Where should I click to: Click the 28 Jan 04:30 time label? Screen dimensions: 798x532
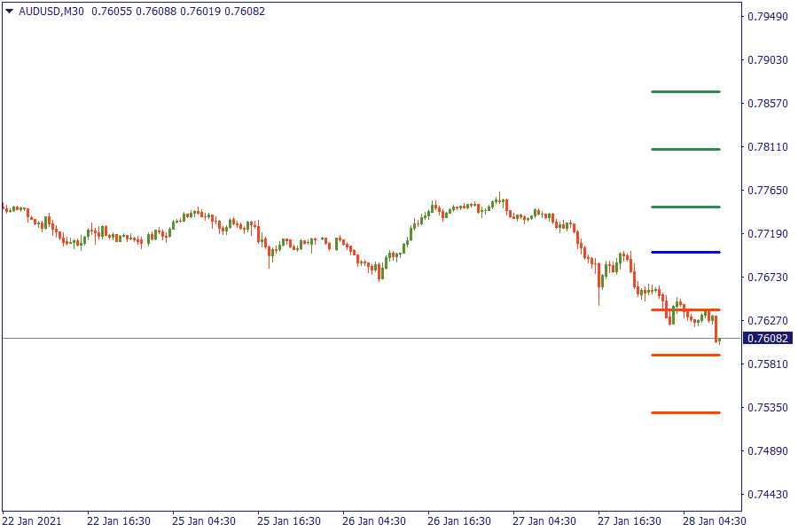(715, 521)
